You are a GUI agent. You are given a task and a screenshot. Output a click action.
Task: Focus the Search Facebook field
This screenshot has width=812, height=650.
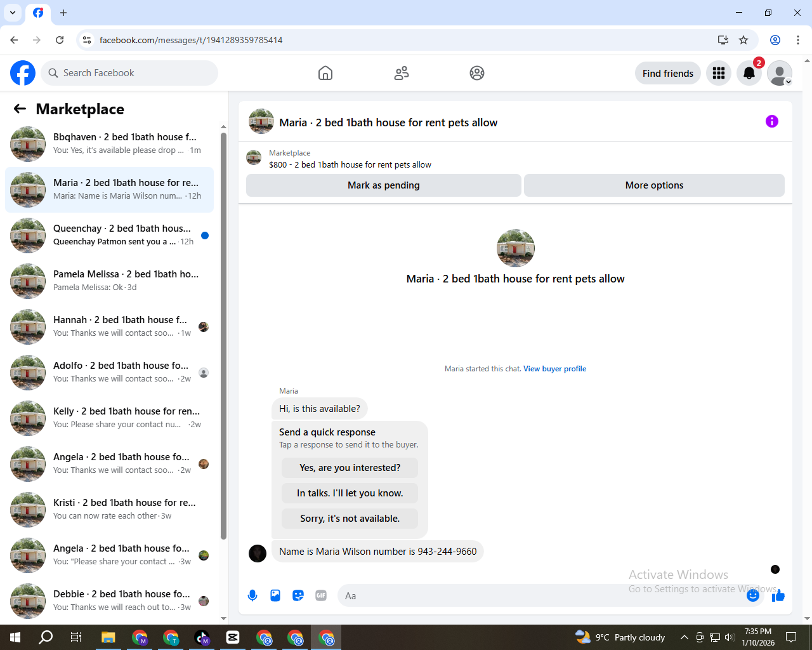pos(129,73)
